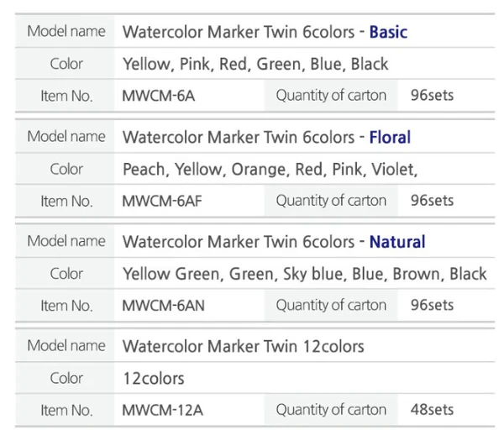Select 96sets in the MWCM-6AF row
The image size is (504, 430).
[432, 201]
